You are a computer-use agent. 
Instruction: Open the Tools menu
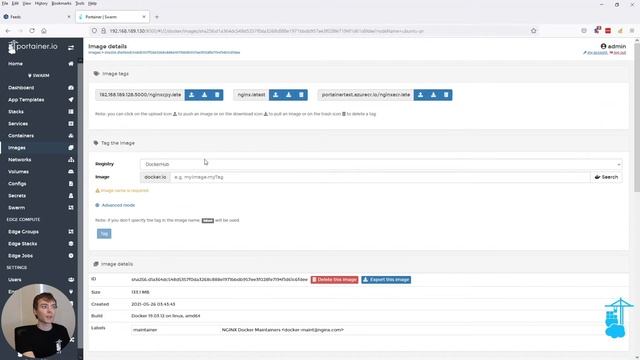click(x=80, y=3)
